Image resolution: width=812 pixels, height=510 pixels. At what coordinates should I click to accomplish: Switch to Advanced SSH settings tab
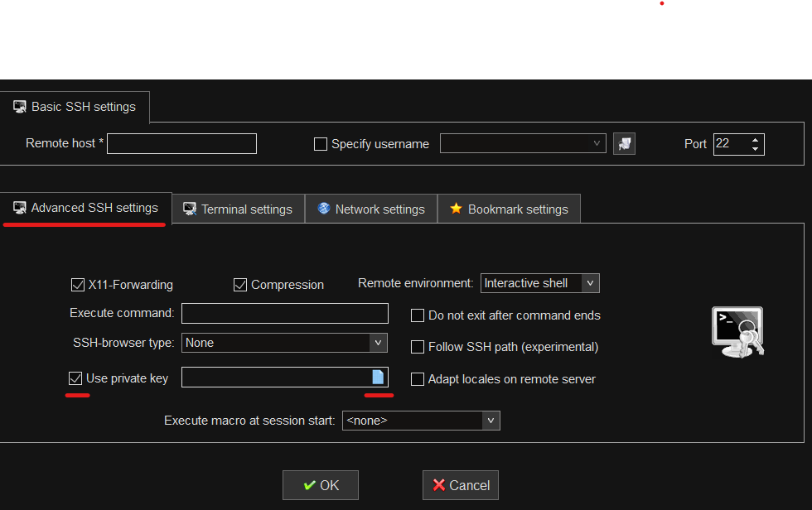point(85,208)
